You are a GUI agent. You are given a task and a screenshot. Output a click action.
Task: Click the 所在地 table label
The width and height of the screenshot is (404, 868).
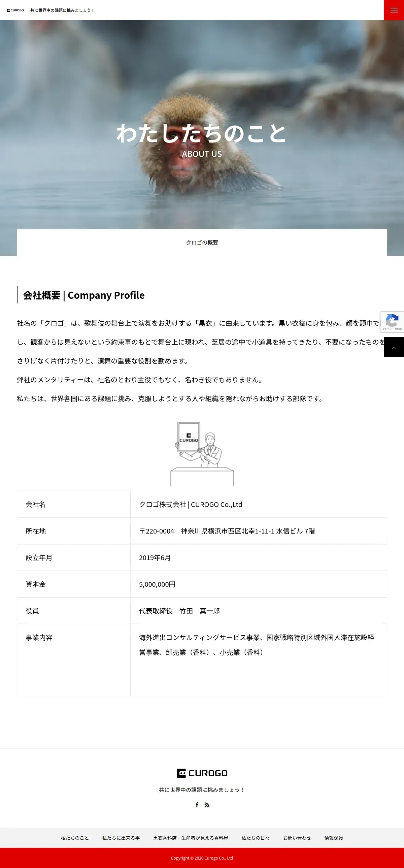(74, 531)
